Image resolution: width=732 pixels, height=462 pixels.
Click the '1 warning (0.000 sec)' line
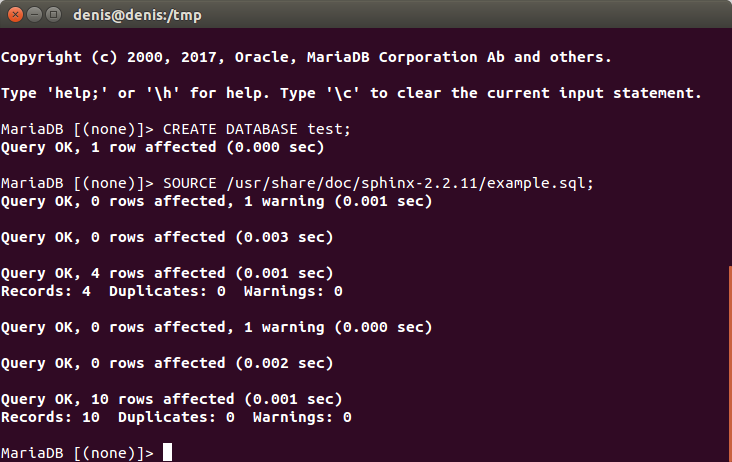point(217,328)
